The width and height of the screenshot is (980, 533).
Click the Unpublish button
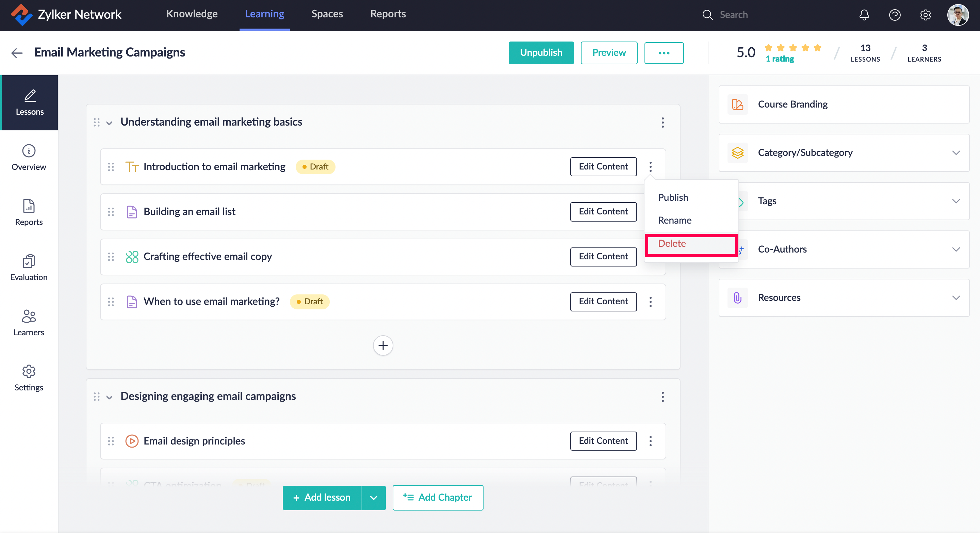point(541,52)
